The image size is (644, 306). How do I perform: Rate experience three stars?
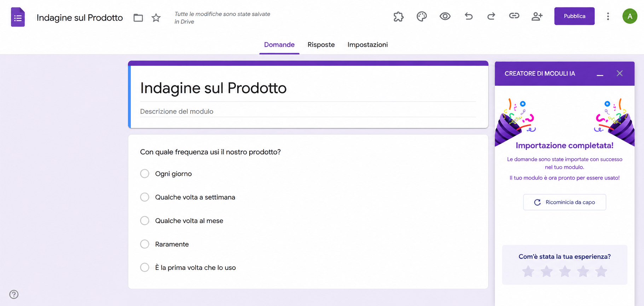pos(565,272)
